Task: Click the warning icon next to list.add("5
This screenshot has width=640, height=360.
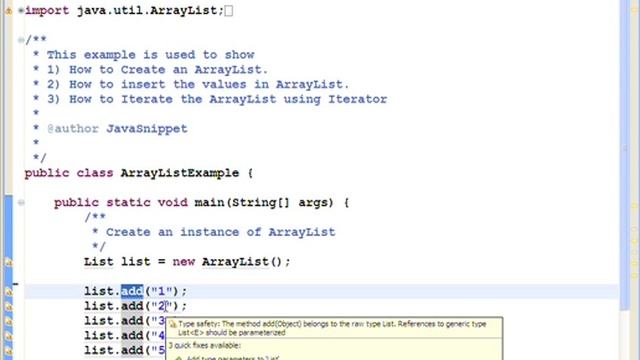Action: (9, 351)
